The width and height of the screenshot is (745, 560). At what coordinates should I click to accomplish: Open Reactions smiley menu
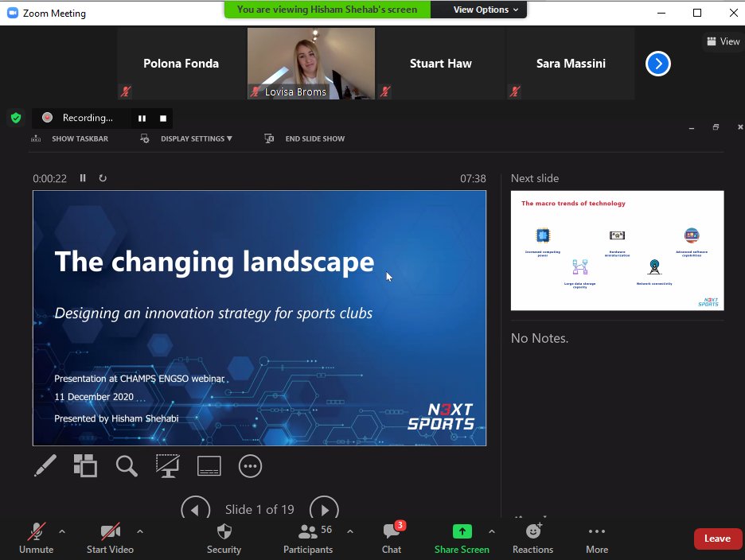(x=532, y=539)
